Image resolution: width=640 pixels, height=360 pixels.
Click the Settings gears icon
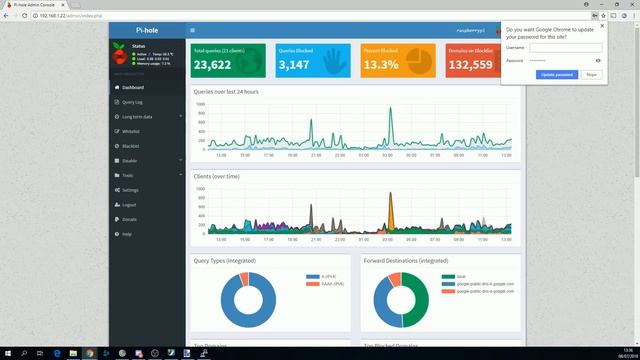pyautogui.click(x=117, y=190)
